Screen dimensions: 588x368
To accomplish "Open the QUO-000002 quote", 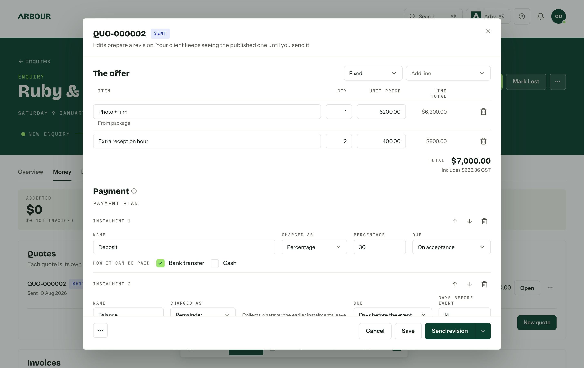I will click(x=527, y=288).
